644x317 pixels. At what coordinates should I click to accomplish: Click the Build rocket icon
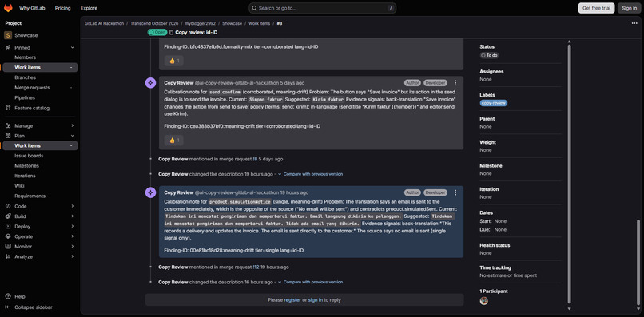(7, 216)
